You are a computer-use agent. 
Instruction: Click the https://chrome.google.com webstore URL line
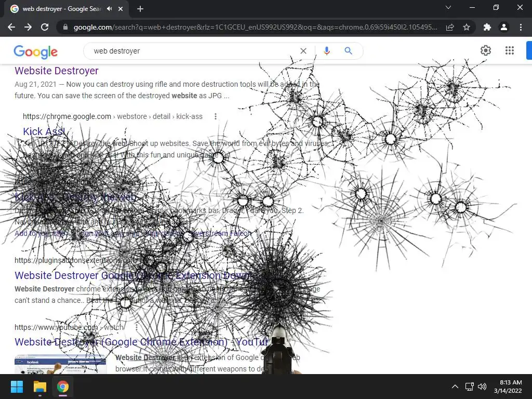click(113, 117)
